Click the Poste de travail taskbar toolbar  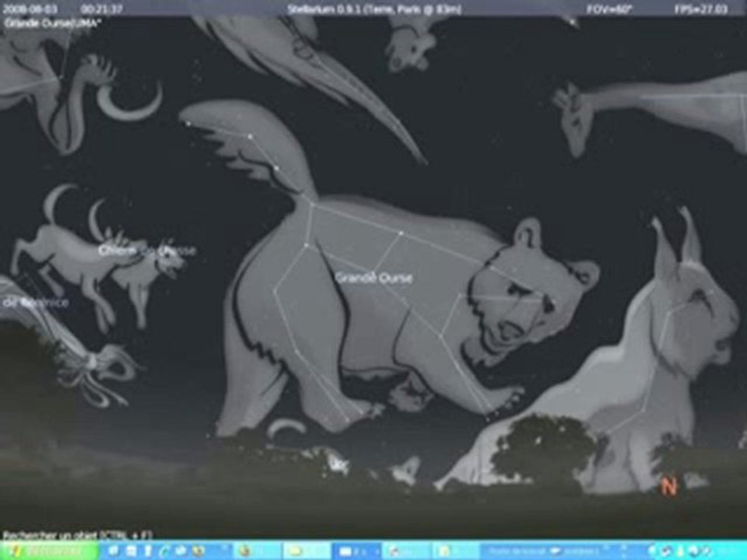coord(542,551)
